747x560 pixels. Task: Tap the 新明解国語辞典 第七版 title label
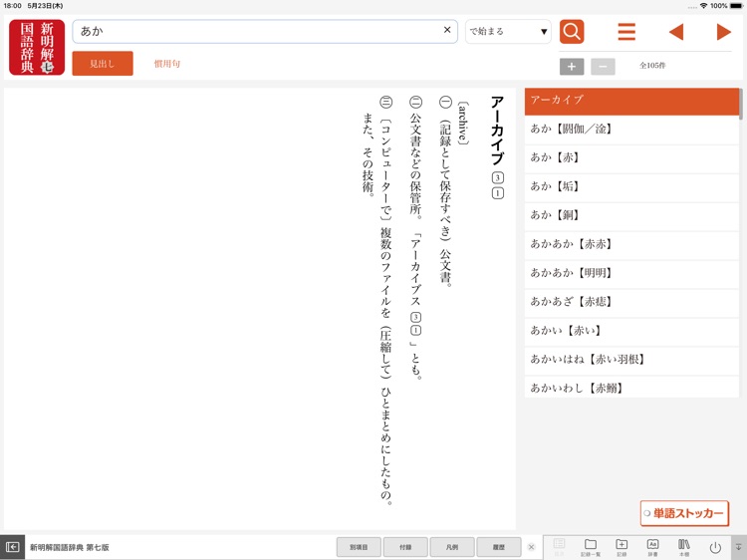(70, 548)
